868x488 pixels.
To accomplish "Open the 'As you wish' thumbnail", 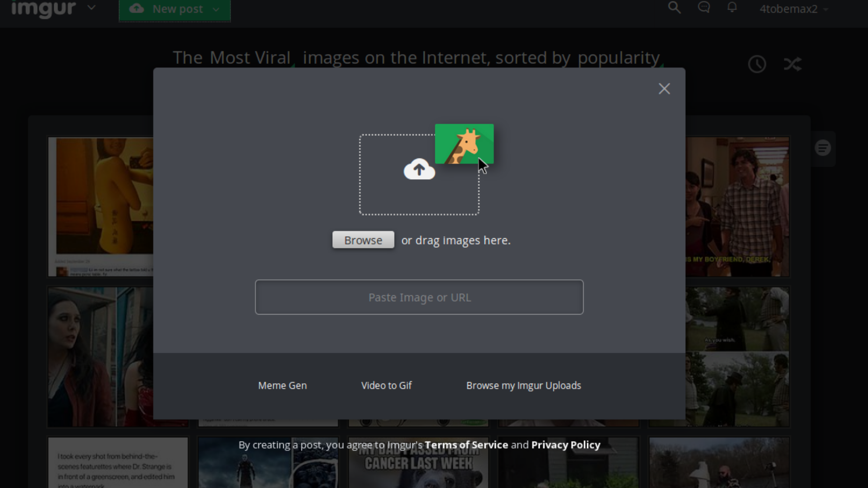I will pos(737,357).
